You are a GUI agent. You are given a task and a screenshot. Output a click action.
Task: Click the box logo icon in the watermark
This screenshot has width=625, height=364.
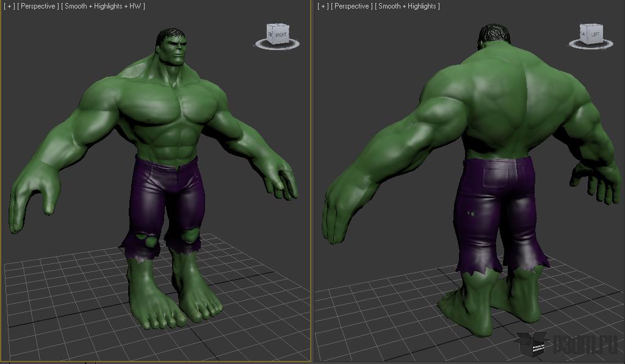(x=532, y=343)
